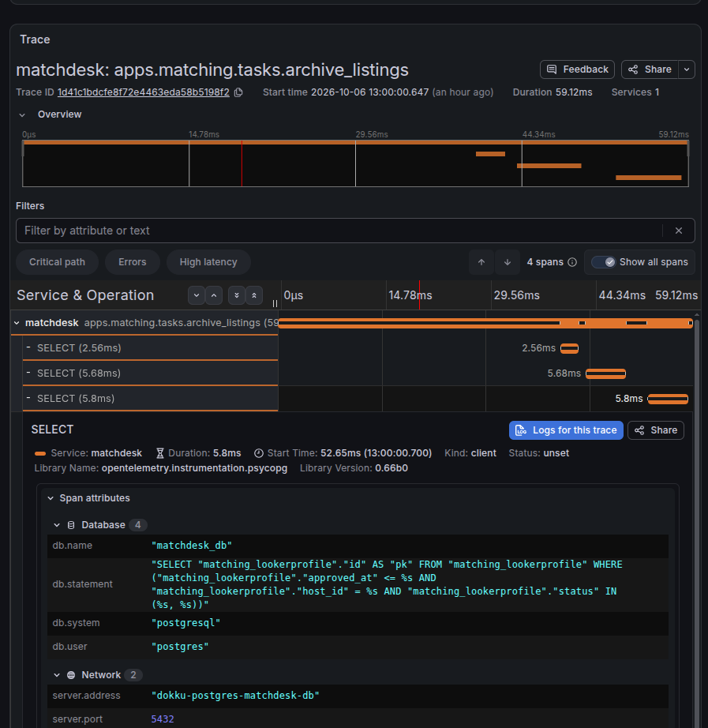Screen dimensions: 708x728
Task: Click the Start Time clock icon in span details
Action: (259, 453)
